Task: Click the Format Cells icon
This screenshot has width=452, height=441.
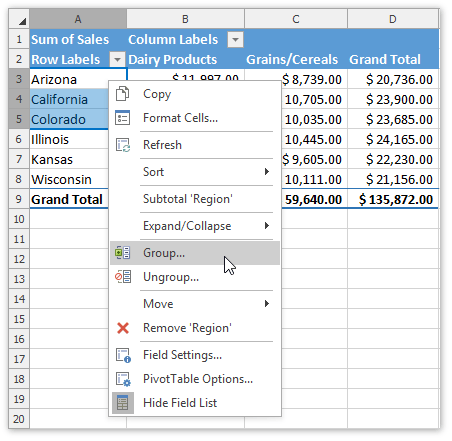Action: (122, 118)
